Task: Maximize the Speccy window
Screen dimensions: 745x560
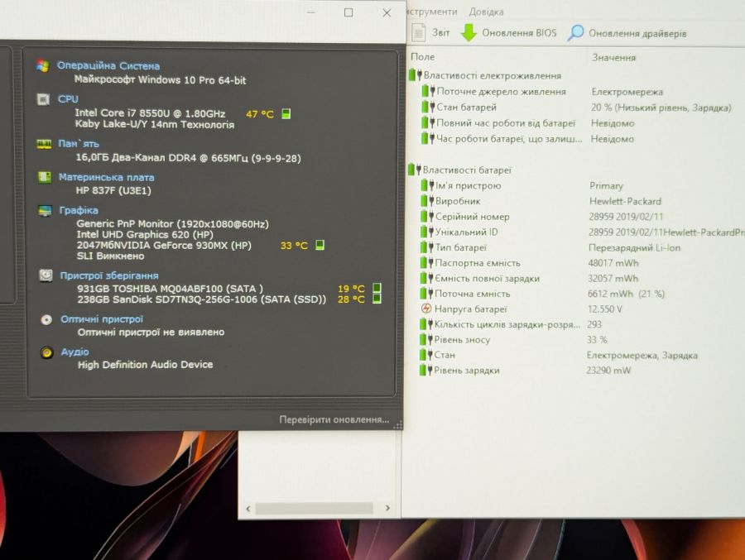Action: (348, 12)
